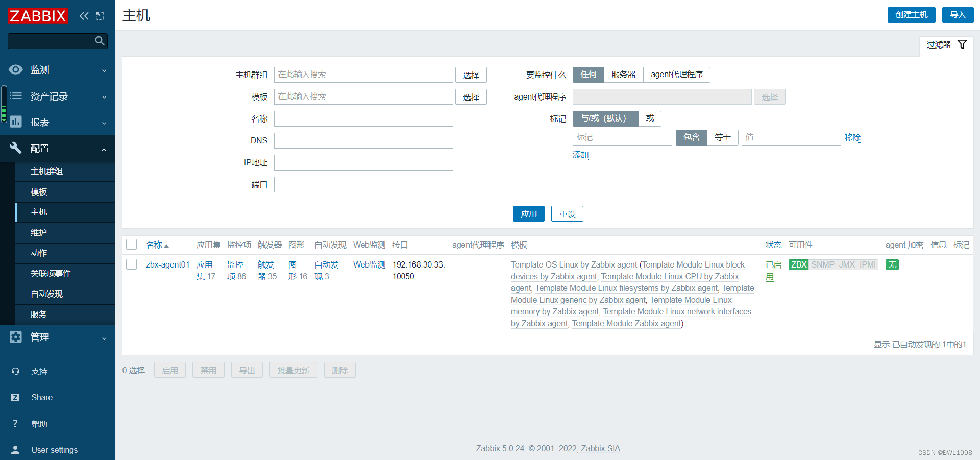Click the 报表 chart icon
Screen dimensions: 980x460
tap(16, 122)
